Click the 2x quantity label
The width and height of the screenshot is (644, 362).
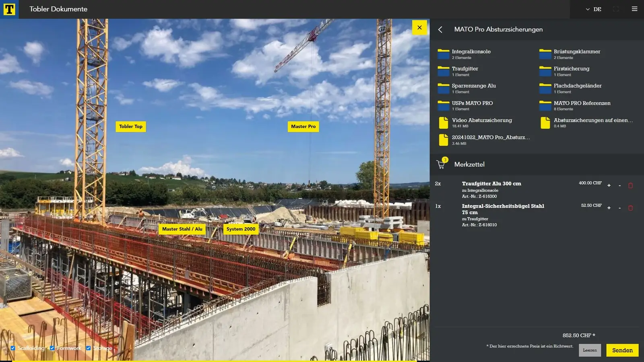point(438,183)
